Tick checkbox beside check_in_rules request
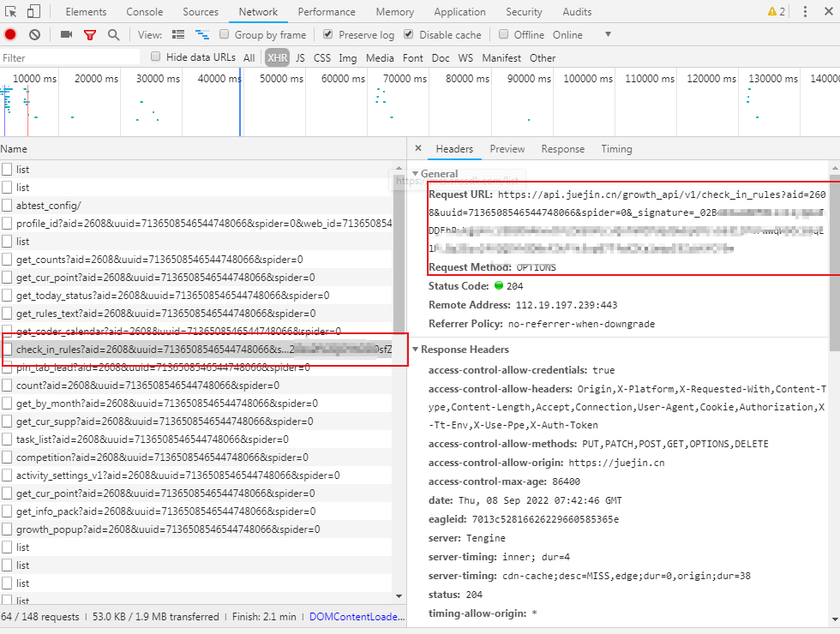This screenshot has height=634, width=840. 7,350
